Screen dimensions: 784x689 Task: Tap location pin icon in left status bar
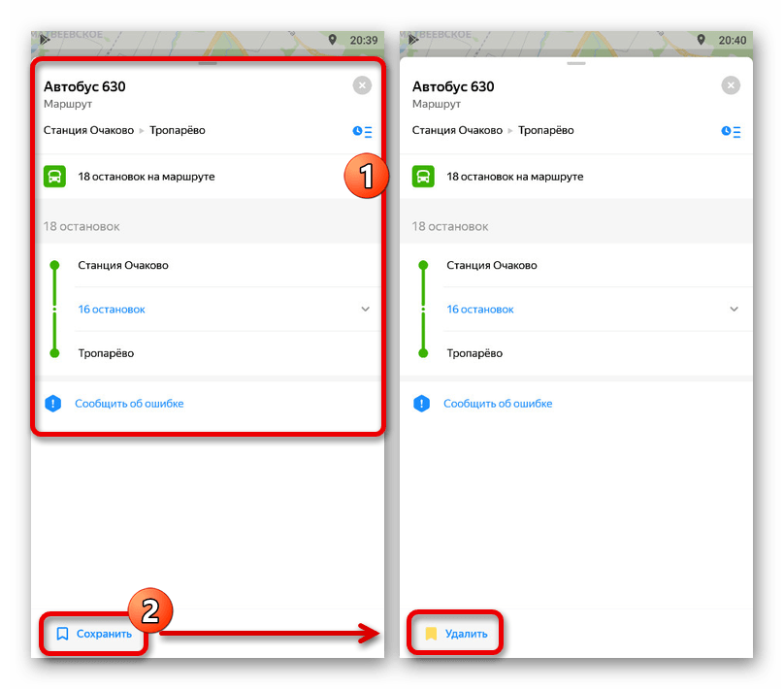point(333,40)
